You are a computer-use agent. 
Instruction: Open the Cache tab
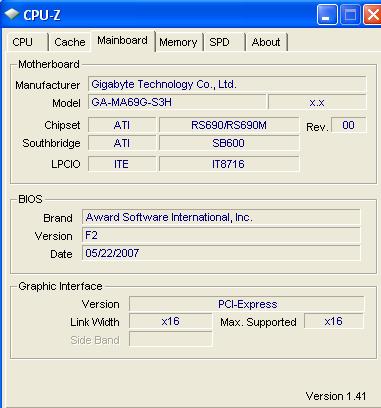[70, 42]
